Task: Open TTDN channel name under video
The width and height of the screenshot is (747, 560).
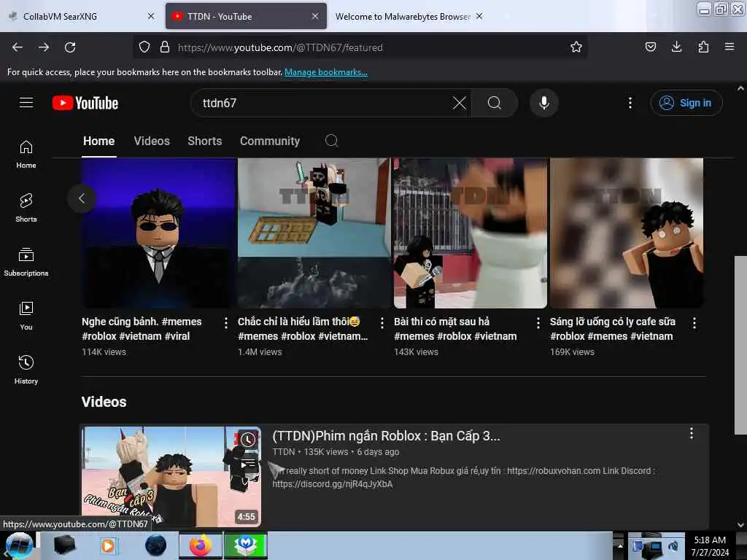Action: pos(284,451)
